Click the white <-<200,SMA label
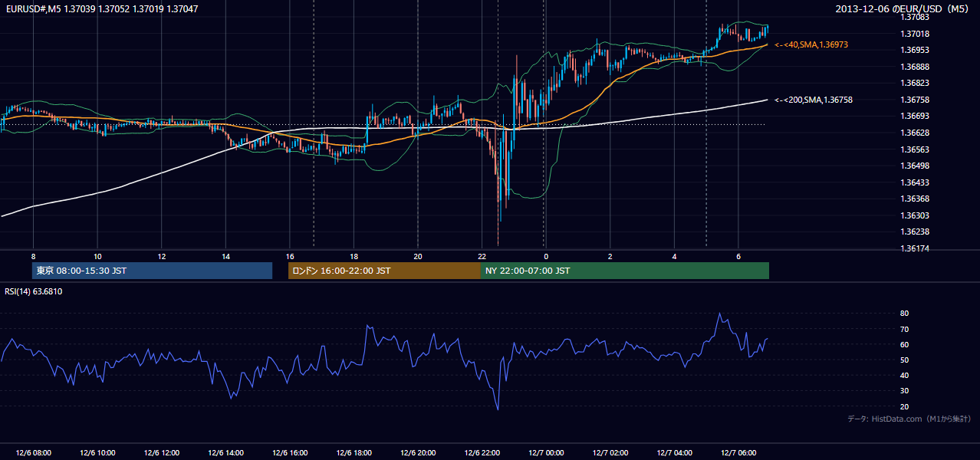Image resolution: width=980 pixels, height=460 pixels. (814, 100)
